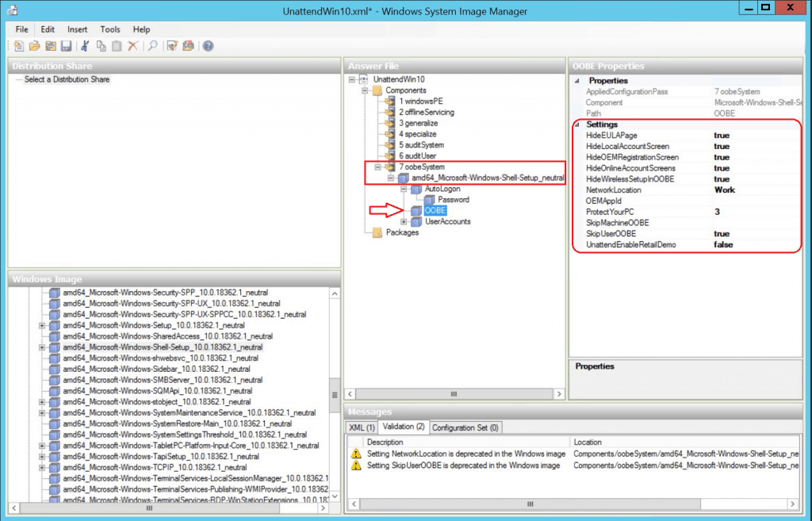The width and height of the screenshot is (812, 521).
Task: Select the 3 generalize pass
Action: pos(418,123)
